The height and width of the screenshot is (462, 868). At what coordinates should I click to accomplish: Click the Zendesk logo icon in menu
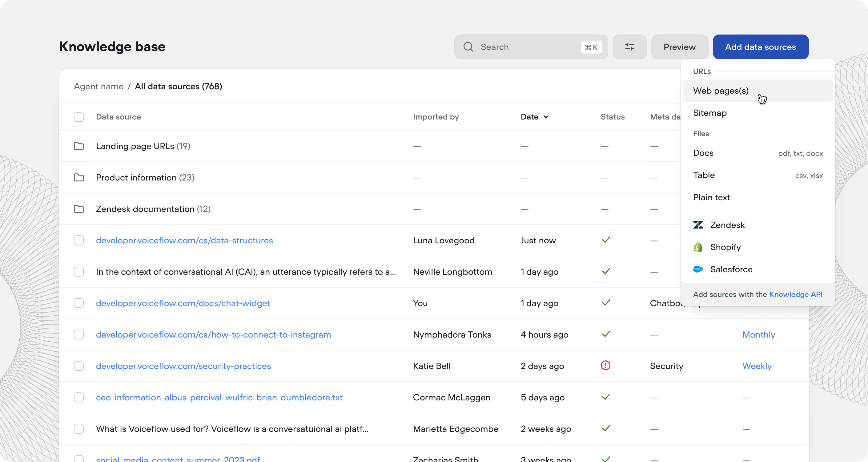coord(698,225)
